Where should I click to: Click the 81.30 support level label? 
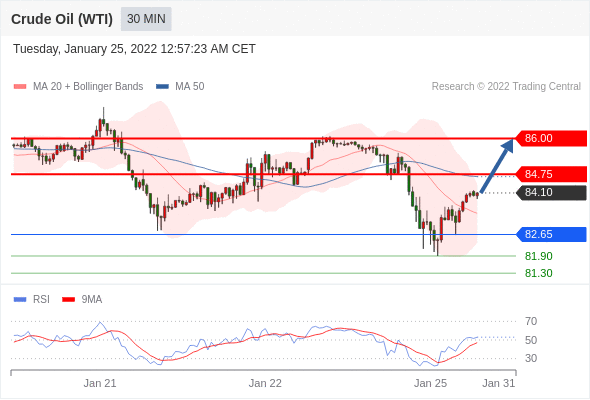tap(539, 273)
